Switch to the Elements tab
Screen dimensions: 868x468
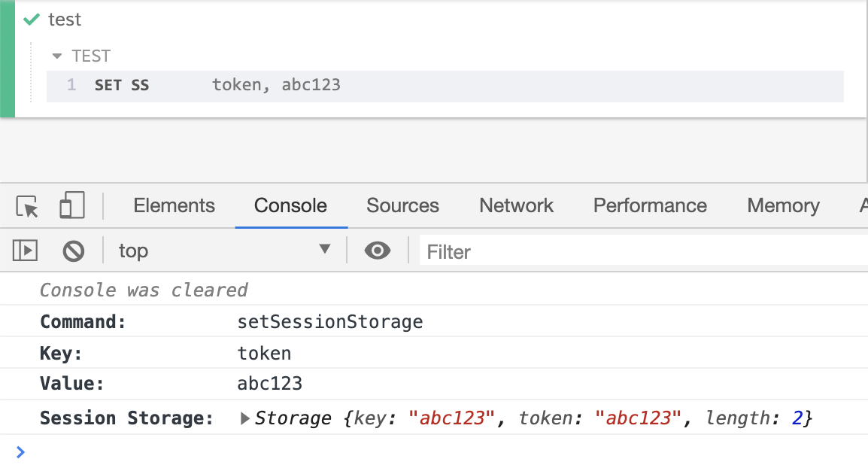[174, 205]
